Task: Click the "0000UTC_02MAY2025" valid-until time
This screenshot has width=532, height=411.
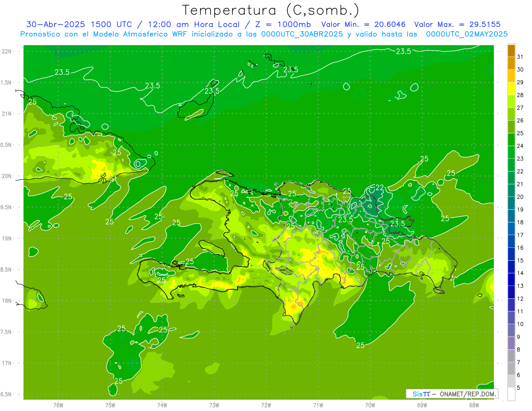Action: coord(467,34)
